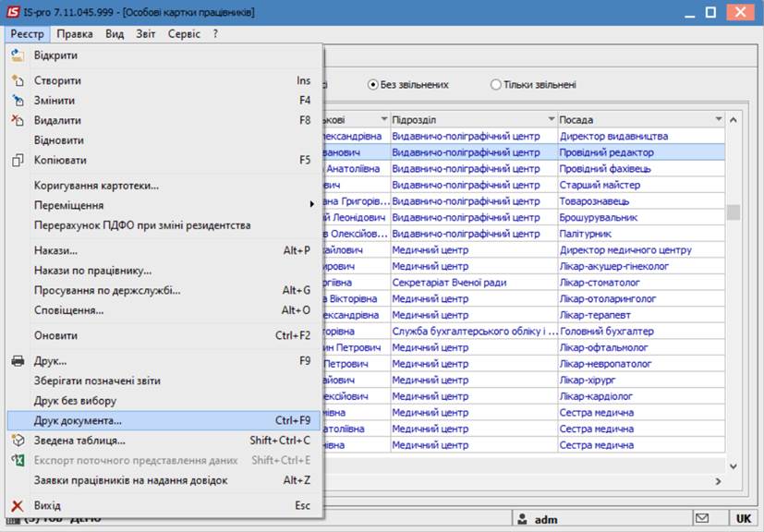
Task: Choose Заявки працівників на надання довідок
Action: point(164,480)
